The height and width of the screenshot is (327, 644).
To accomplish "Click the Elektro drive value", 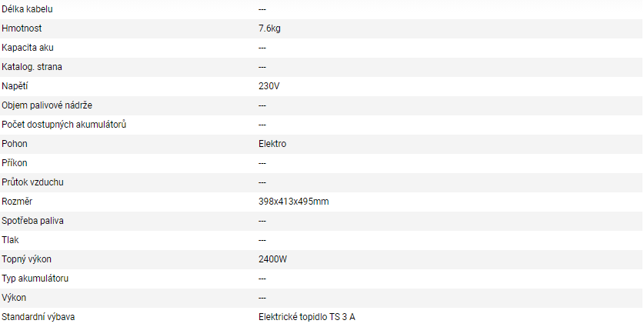I will [x=272, y=144].
